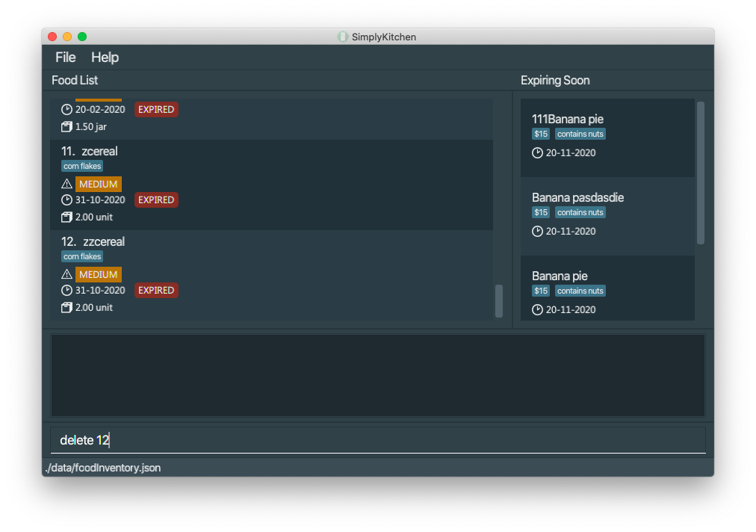
Task: Click the ./data/foodInventory.json status bar path
Action: point(103,468)
